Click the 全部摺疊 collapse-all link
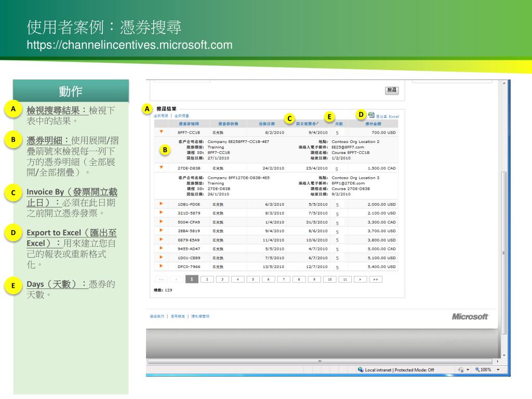Image resolution: width=532 pixels, height=399 pixels. point(182,116)
